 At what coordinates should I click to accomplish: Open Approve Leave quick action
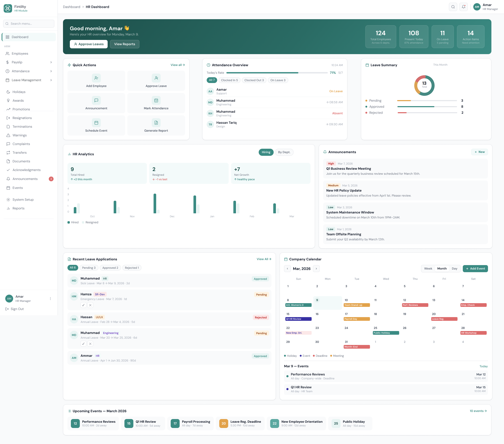[x=156, y=81]
